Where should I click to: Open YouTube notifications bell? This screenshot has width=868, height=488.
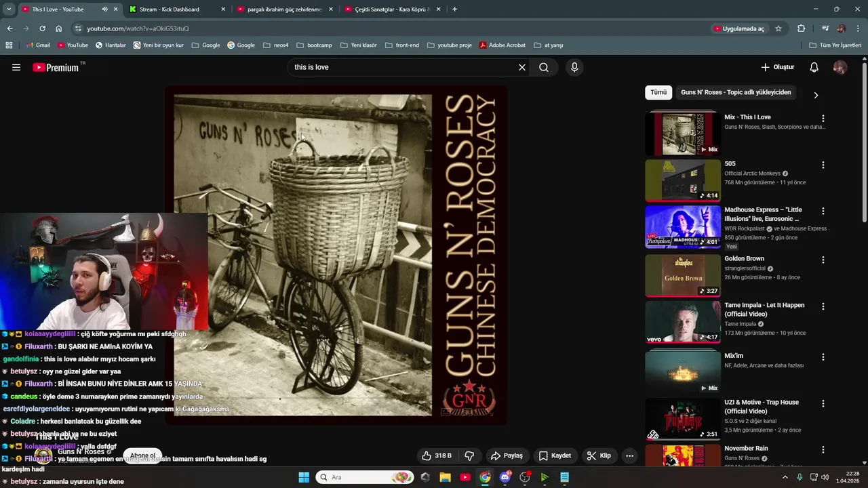coord(814,67)
